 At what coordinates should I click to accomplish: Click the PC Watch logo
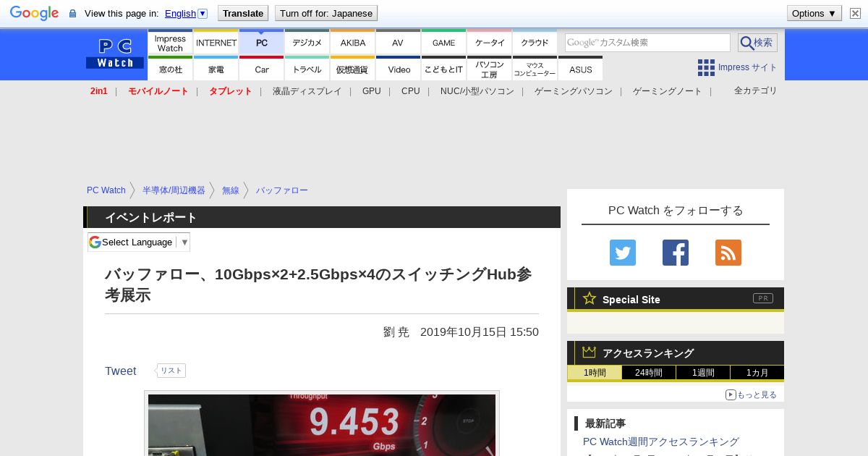[x=115, y=54]
